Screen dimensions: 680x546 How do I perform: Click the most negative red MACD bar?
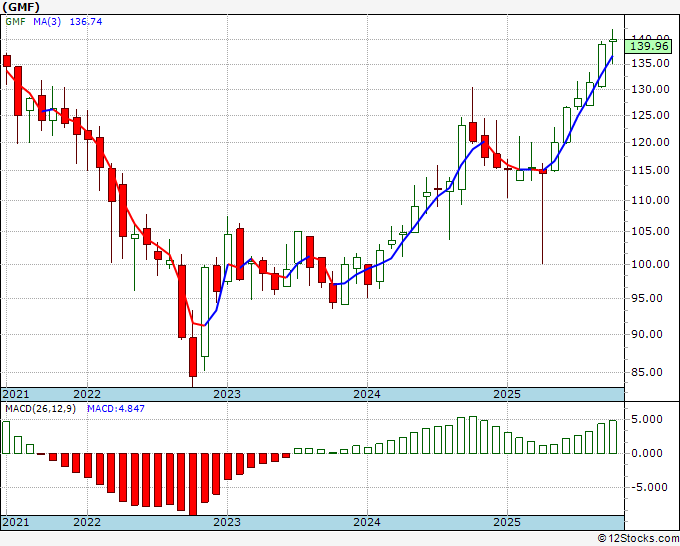coord(193,484)
